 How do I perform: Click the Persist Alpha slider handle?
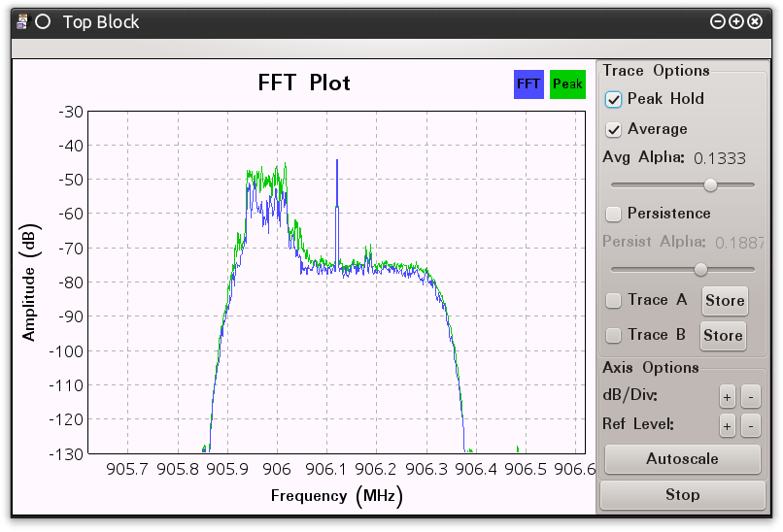[x=699, y=269]
